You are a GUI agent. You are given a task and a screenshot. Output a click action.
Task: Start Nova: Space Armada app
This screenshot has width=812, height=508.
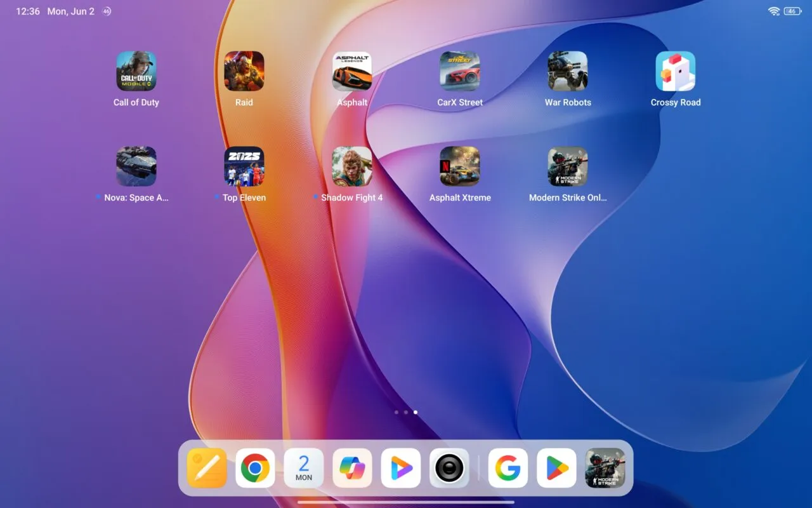(x=136, y=166)
